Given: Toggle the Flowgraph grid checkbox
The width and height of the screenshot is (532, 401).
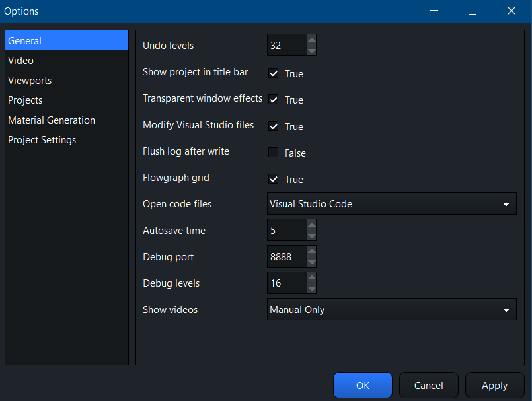Looking at the screenshot, I should pyautogui.click(x=273, y=179).
